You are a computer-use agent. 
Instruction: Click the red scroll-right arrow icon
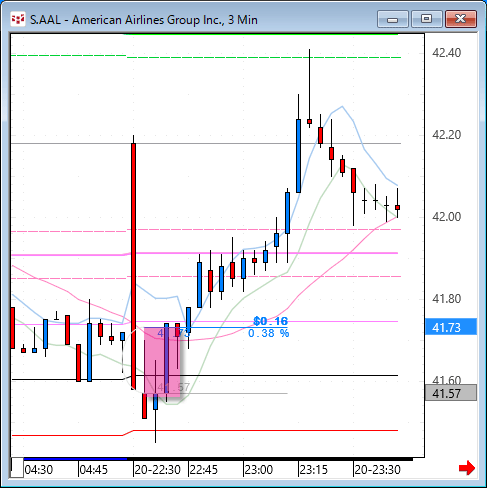[467, 468]
